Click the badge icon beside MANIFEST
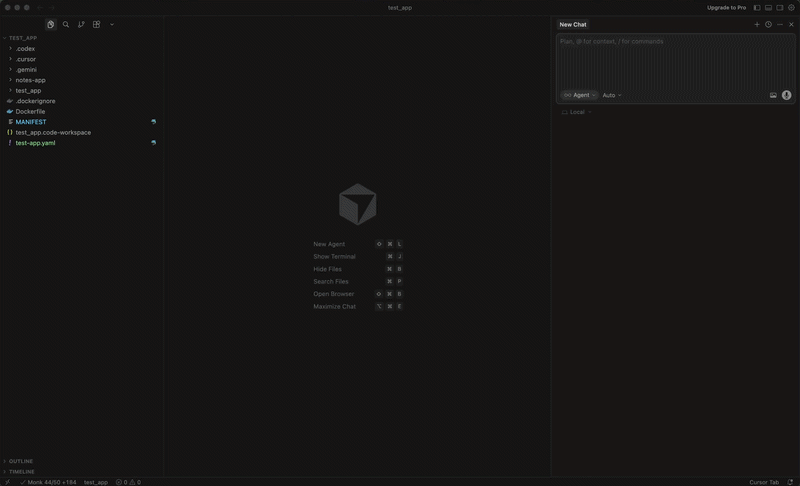Viewport: 800px width, 486px height. [154, 122]
